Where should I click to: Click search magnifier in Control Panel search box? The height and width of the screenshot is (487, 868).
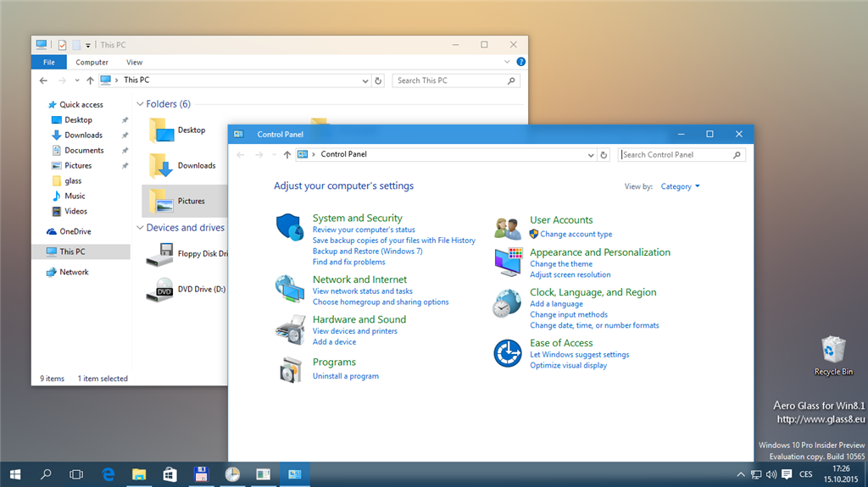pyautogui.click(x=737, y=155)
